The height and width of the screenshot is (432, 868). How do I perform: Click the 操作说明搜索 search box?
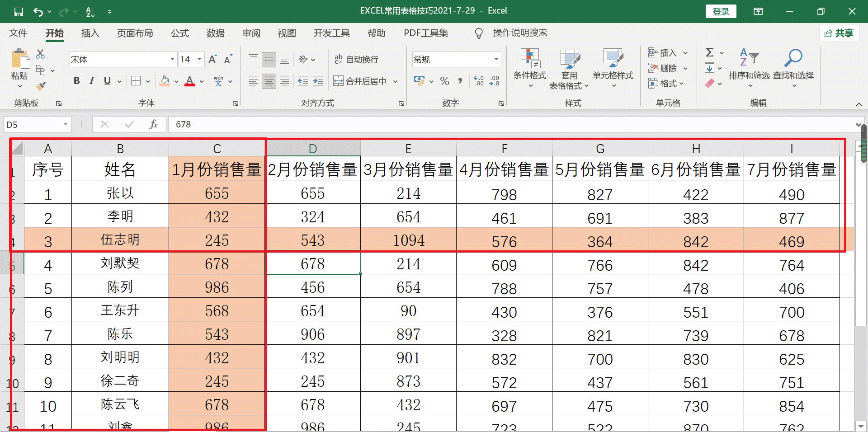click(x=520, y=33)
